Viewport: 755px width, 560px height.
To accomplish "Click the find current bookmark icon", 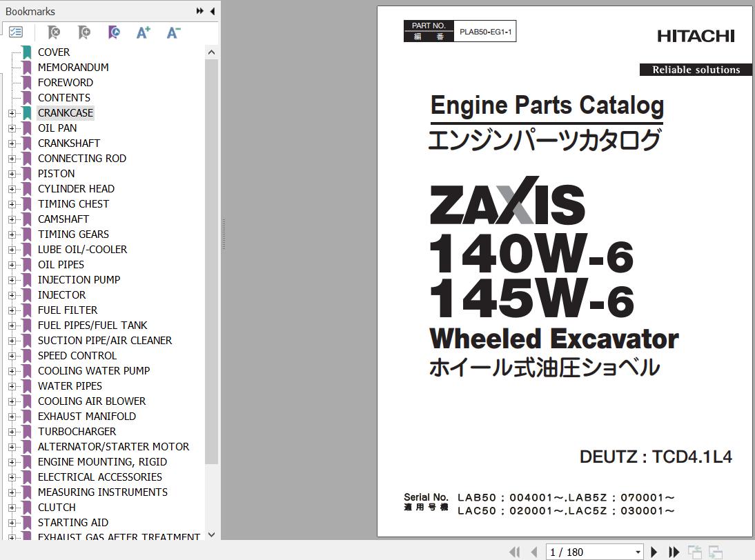I will pos(114,32).
